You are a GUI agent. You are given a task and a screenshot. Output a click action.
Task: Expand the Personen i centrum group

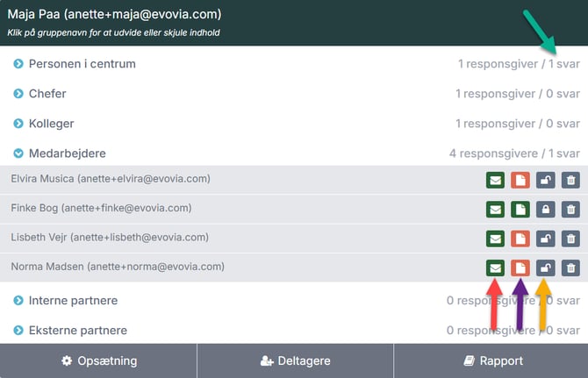point(82,64)
